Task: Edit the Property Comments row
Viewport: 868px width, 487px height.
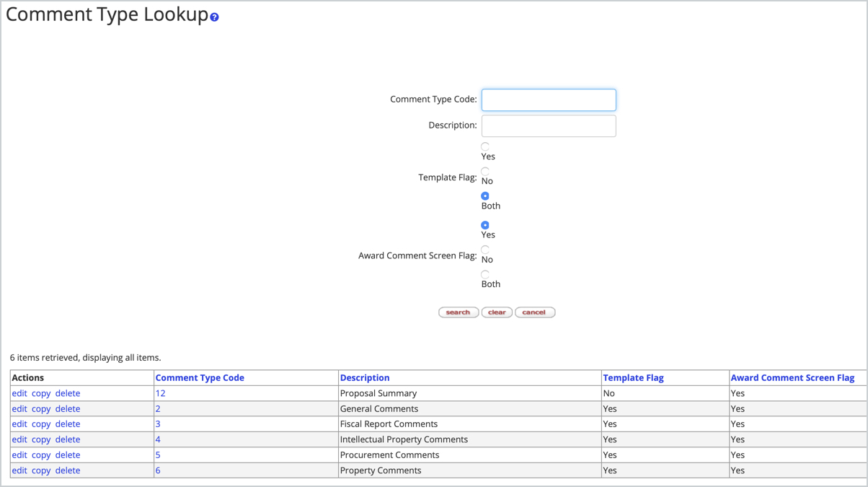Action: point(19,470)
